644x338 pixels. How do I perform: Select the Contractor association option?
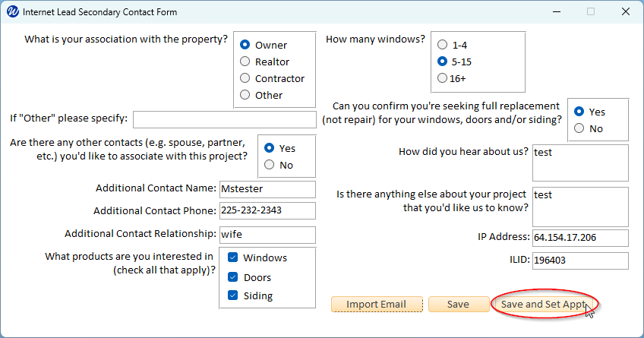(x=245, y=78)
